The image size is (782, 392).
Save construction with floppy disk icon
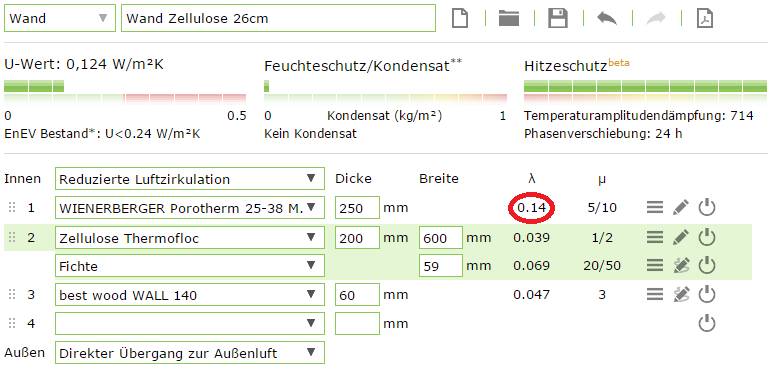[x=558, y=18]
